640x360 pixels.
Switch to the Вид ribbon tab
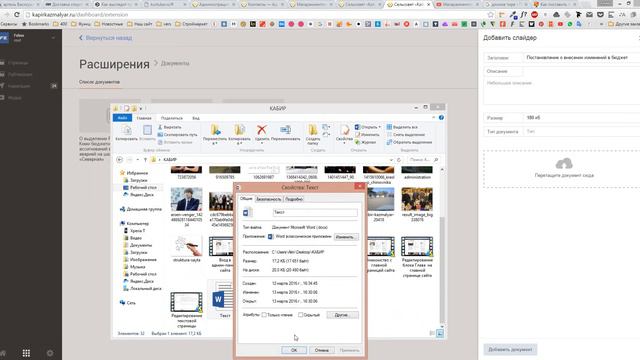point(196,118)
